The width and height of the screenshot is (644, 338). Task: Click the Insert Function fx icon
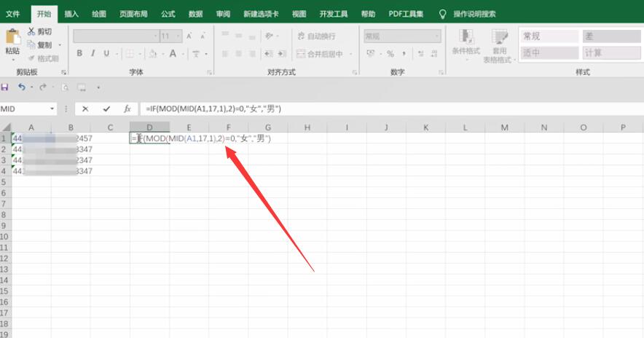coord(127,109)
